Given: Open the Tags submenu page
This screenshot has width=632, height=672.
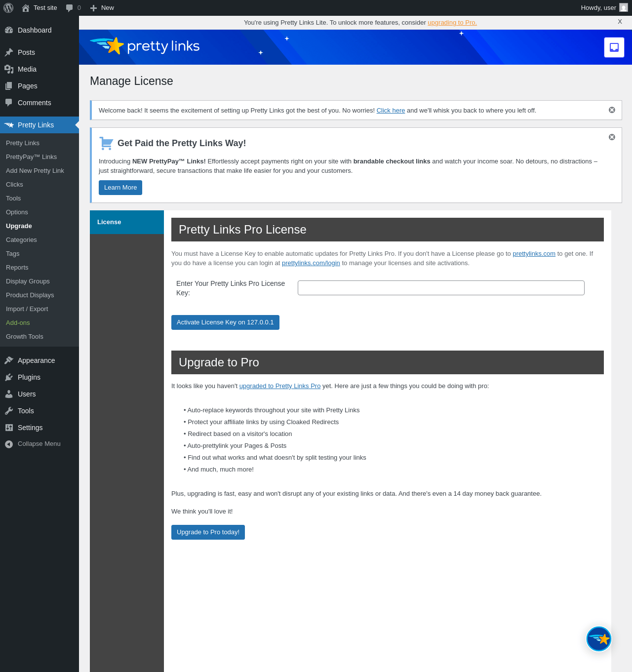Looking at the screenshot, I should click(x=13, y=254).
